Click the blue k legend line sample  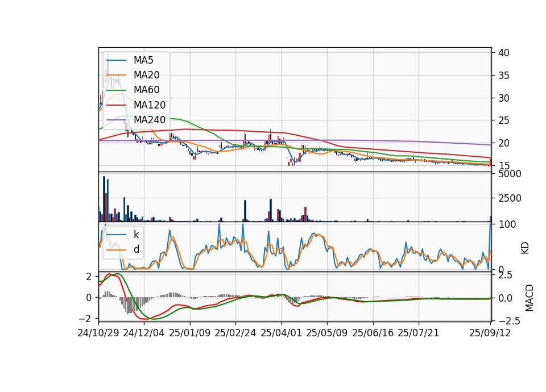pos(116,235)
